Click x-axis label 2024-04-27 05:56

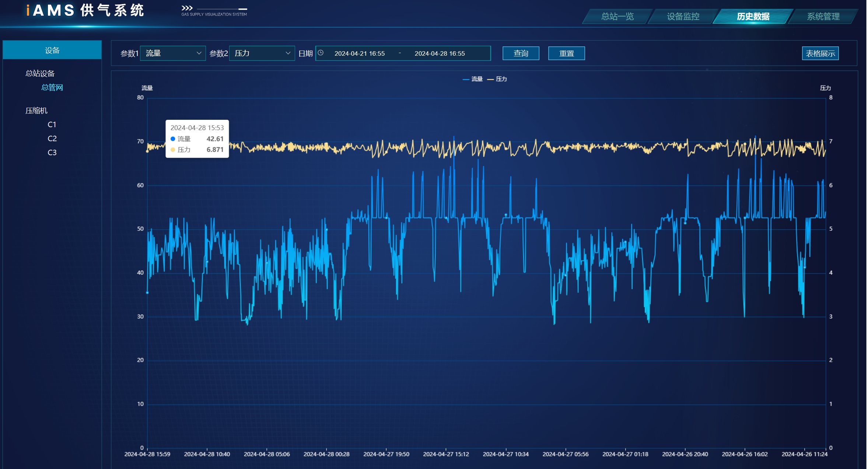[566, 454]
